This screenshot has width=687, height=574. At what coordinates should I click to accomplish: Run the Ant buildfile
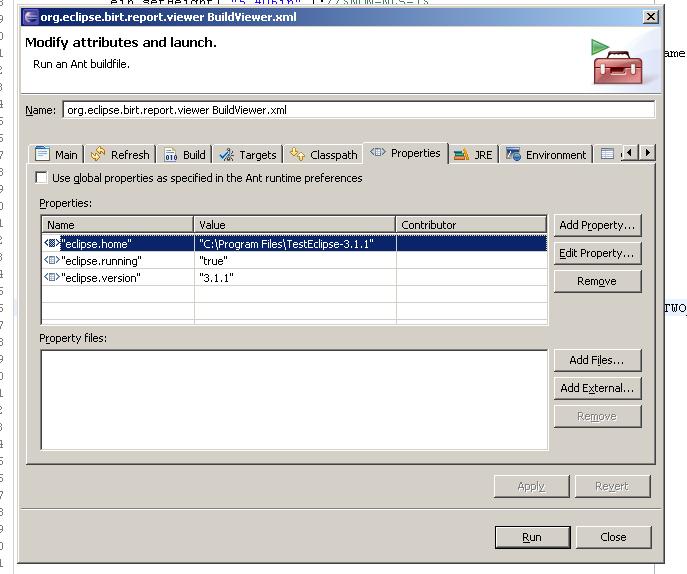click(532, 537)
